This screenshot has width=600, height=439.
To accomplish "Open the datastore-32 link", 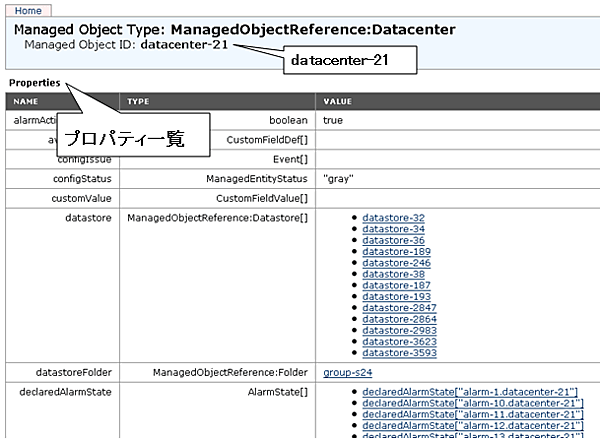I will [393, 218].
